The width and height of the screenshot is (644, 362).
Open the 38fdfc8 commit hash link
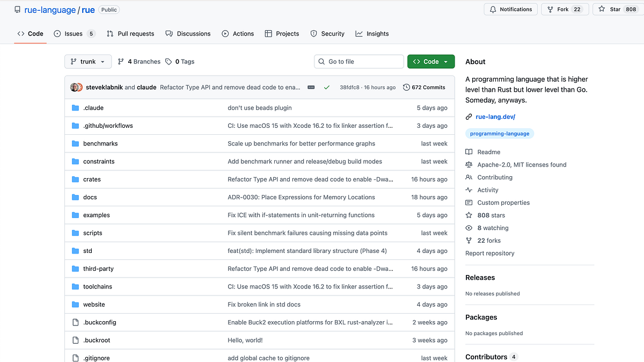point(350,87)
